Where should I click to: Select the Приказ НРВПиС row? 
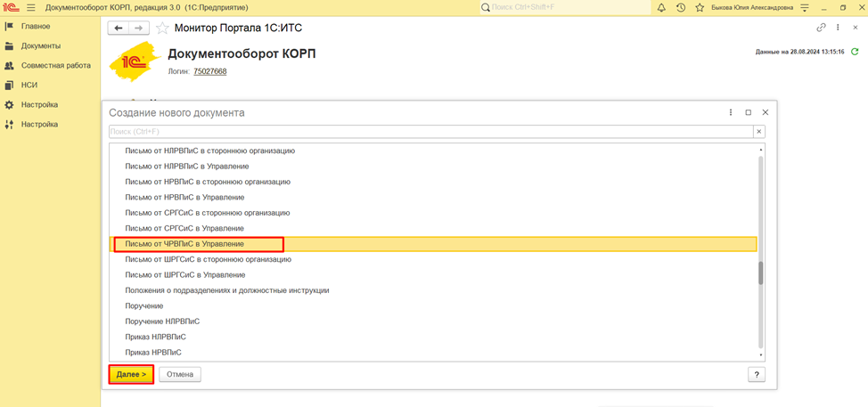(x=433, y=353)
